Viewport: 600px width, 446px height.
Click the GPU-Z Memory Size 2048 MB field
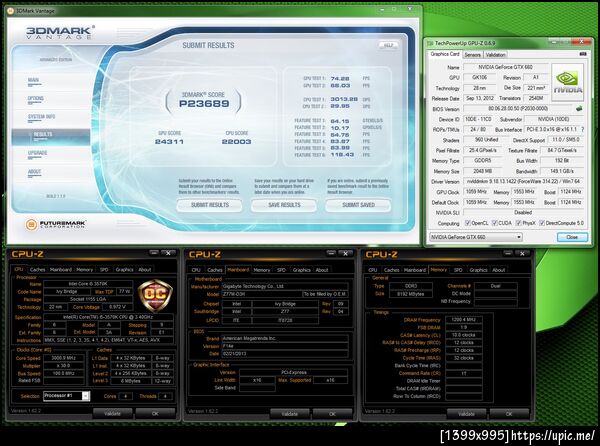click(483, 171)
